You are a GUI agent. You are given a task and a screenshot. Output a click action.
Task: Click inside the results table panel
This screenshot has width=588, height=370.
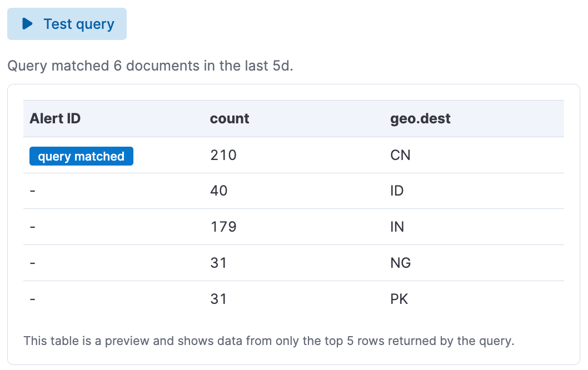click(293, 222)
